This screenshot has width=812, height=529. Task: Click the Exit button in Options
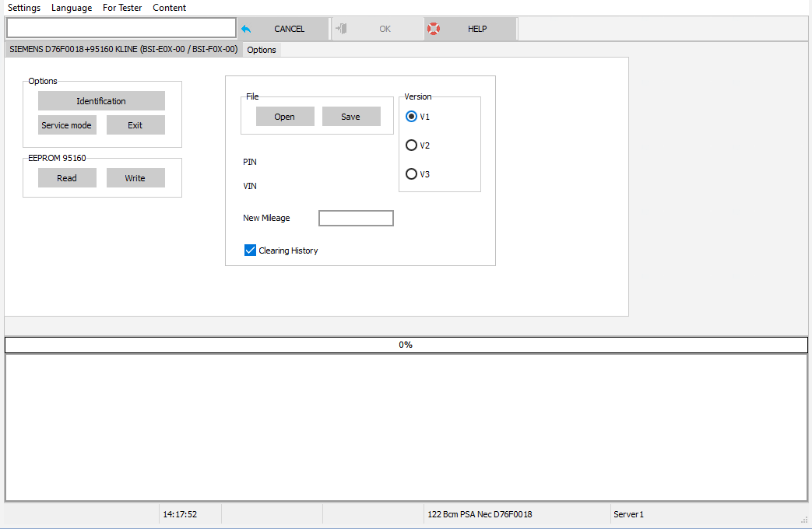click(135, 125)
